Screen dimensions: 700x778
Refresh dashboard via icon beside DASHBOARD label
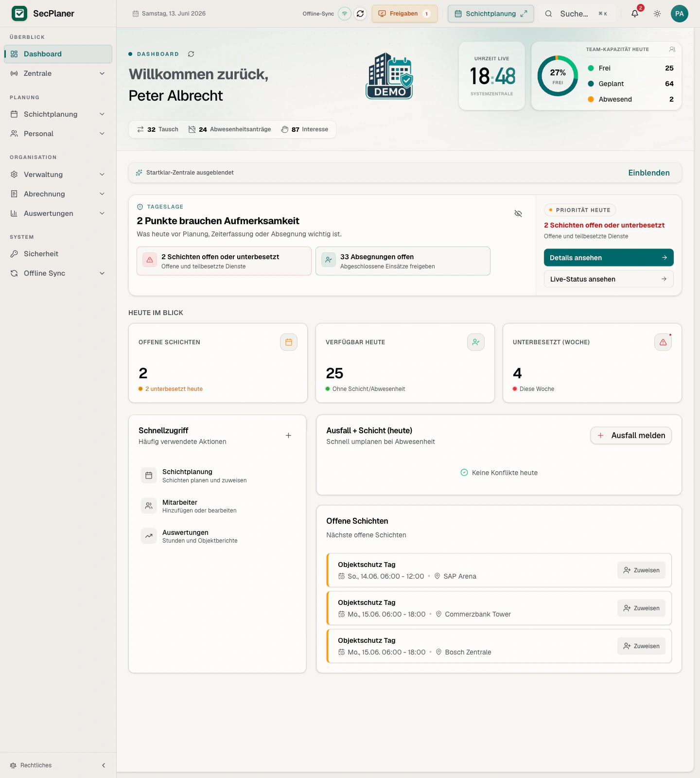coord(191,54)
